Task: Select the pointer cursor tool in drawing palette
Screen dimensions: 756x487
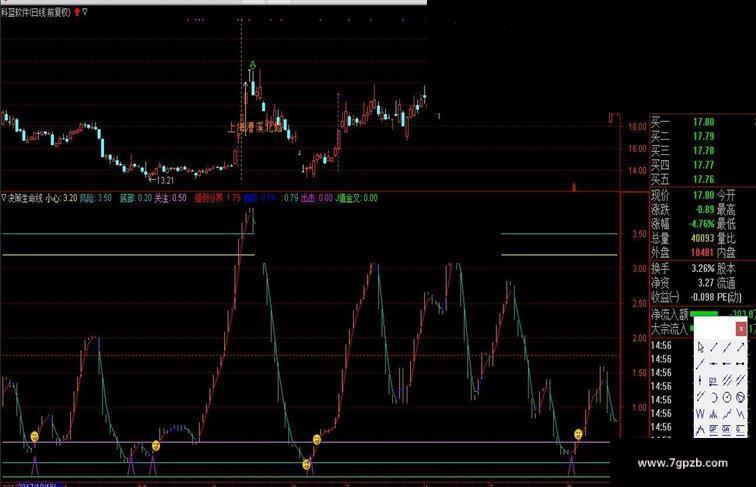Action: 701,347
